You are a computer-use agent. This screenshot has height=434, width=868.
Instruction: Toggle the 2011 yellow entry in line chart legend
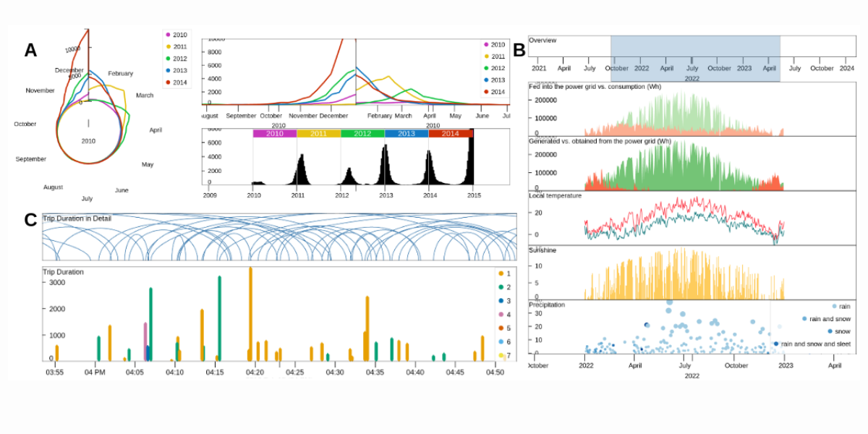(486, 56)
